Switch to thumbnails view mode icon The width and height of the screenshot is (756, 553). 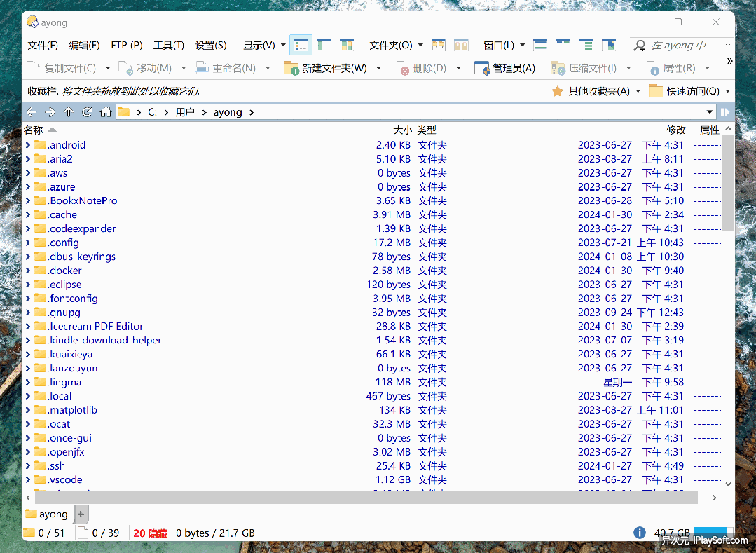coord(347,46)
